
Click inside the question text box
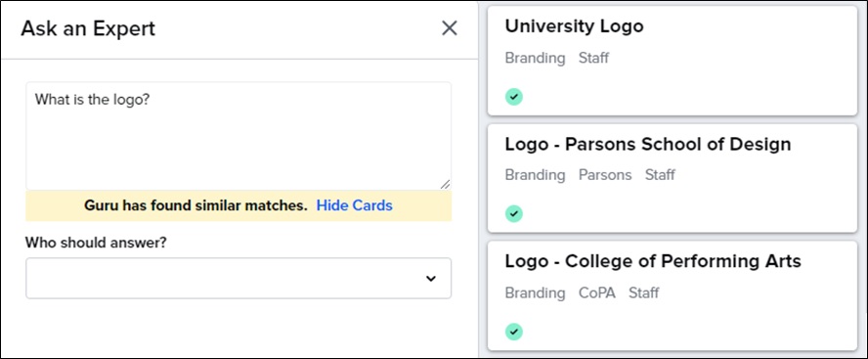click(239, 136)
